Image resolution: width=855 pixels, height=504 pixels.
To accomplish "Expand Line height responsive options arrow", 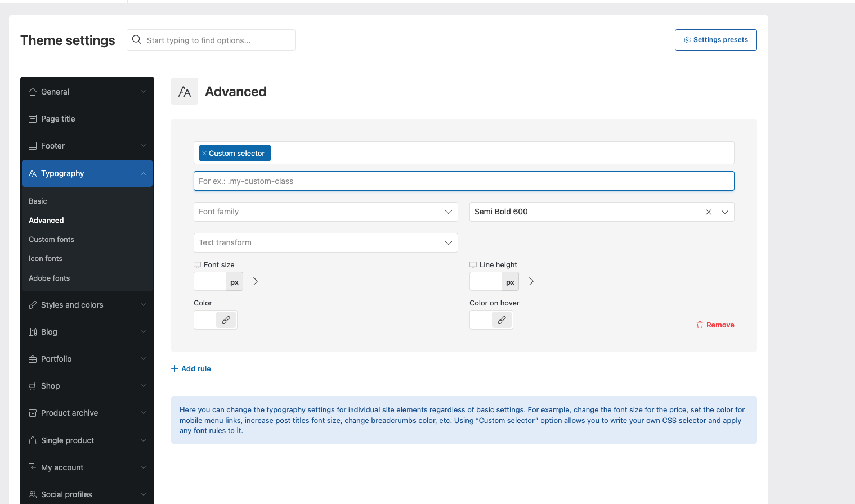I will click(531, 281).
